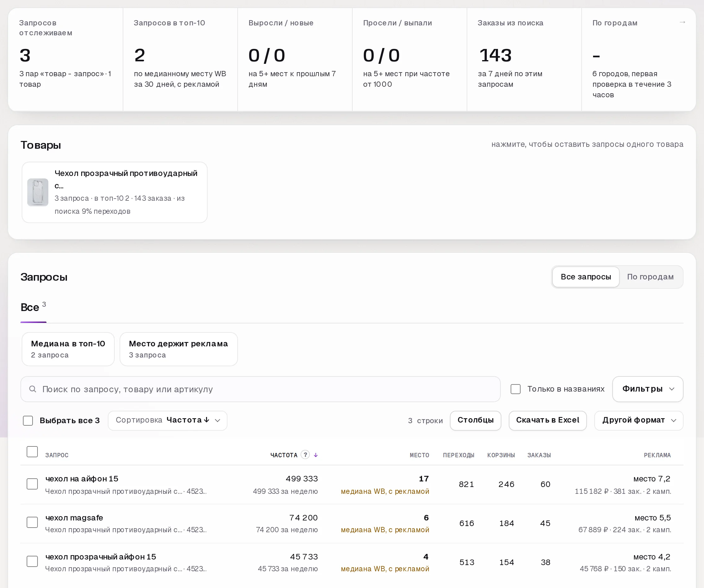Click query text чехол прозрачный айфон 15

101,557
